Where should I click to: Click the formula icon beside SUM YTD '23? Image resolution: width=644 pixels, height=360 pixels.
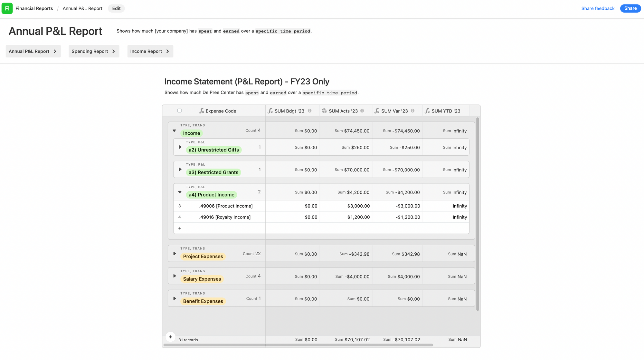point(427,111)
